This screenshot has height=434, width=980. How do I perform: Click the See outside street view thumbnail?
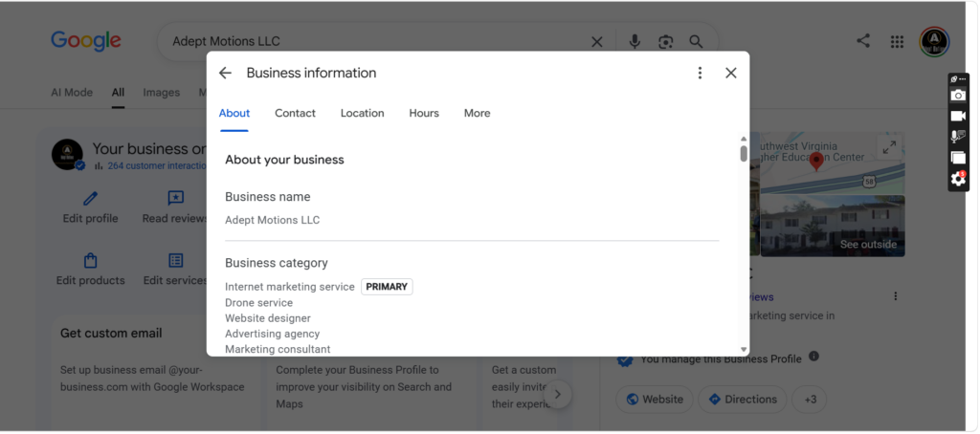(x=834, y=226)
